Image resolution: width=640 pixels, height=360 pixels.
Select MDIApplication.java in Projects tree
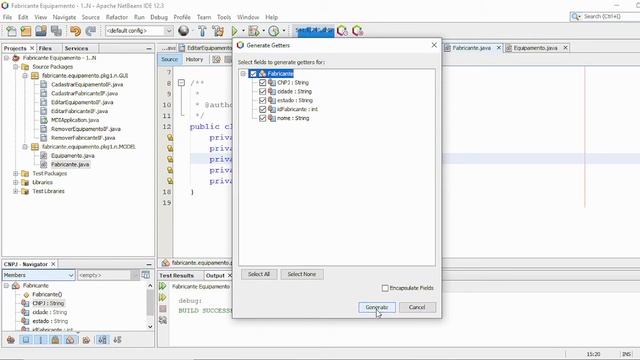pos(75,120)
